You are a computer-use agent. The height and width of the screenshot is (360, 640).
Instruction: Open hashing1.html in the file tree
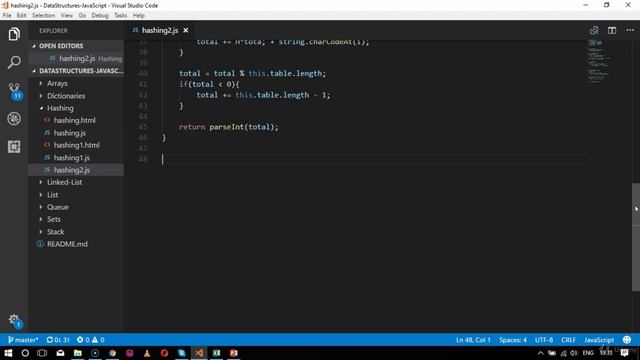point(76,145)
